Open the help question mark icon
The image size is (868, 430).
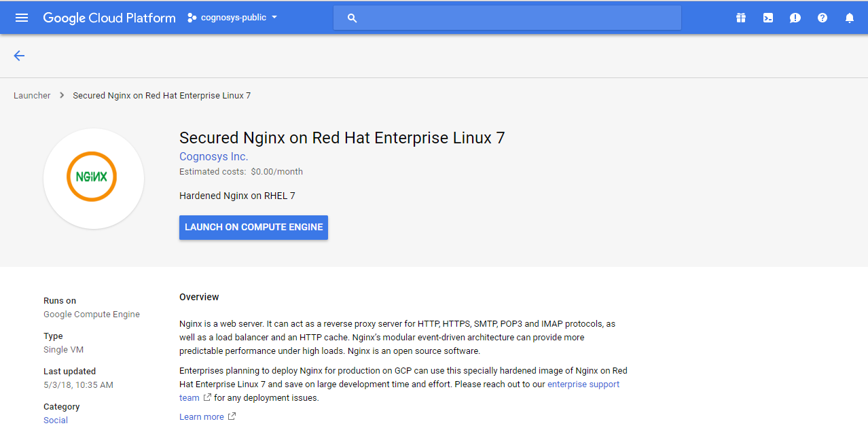pos(822,18)
